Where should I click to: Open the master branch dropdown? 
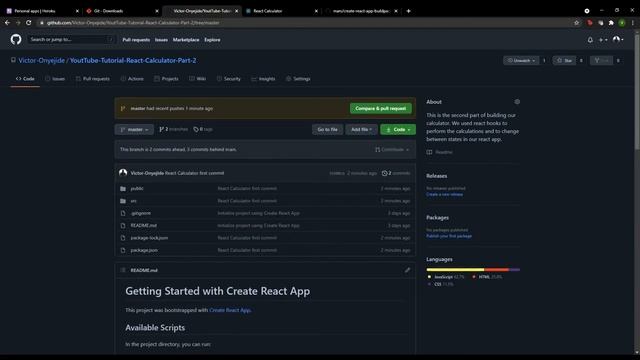[134, 129]
